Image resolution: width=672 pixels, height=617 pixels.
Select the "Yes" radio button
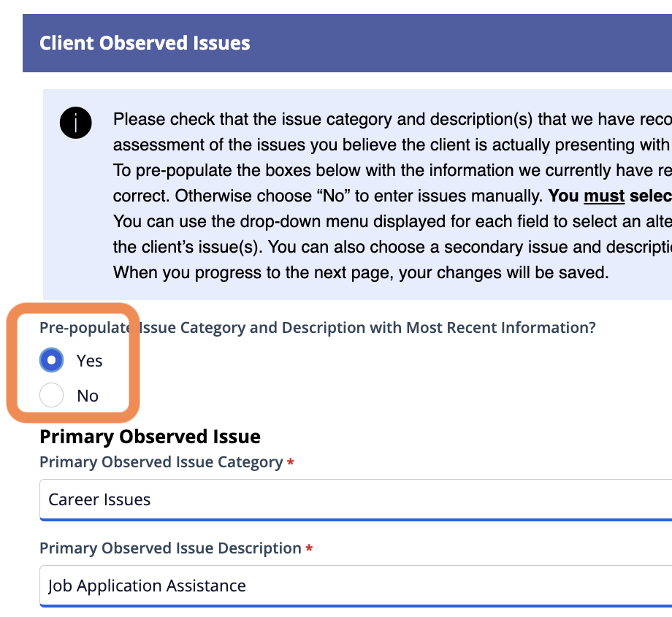coord(52,360)
